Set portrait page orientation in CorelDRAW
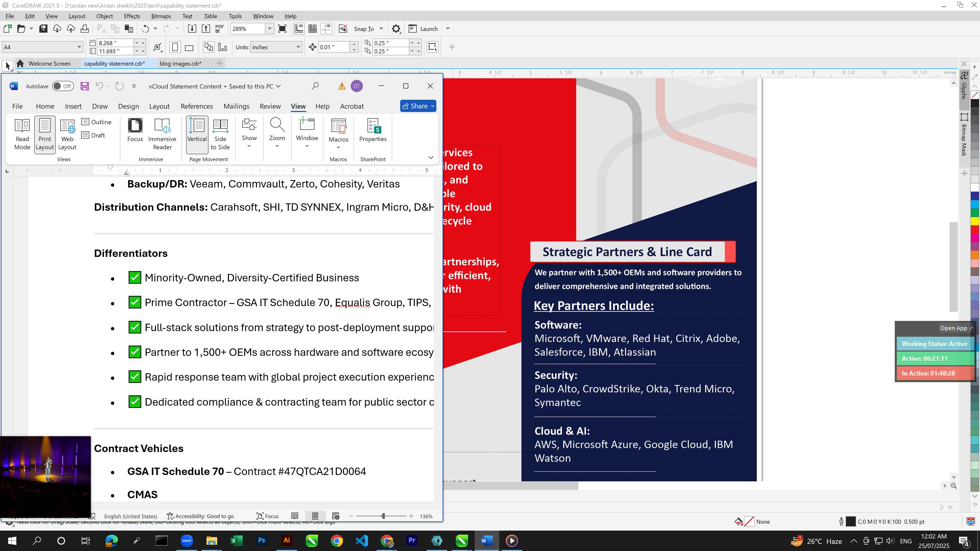This screenshot has height=551, width=980. click(x=175, y=47)
